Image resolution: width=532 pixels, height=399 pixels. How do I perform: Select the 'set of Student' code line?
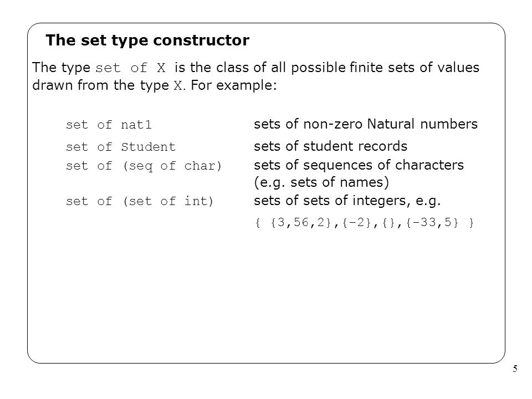click(x=120, y=147)
